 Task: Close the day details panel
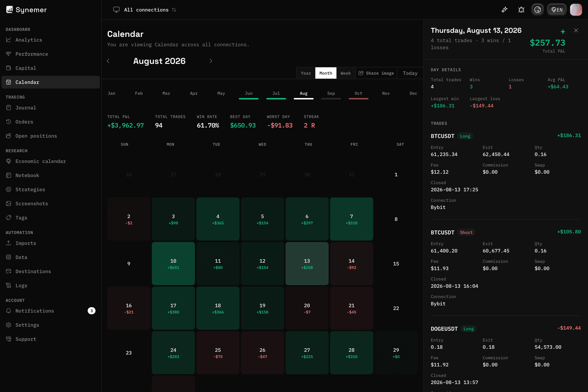pyautogui.click(x=576, y=30)
